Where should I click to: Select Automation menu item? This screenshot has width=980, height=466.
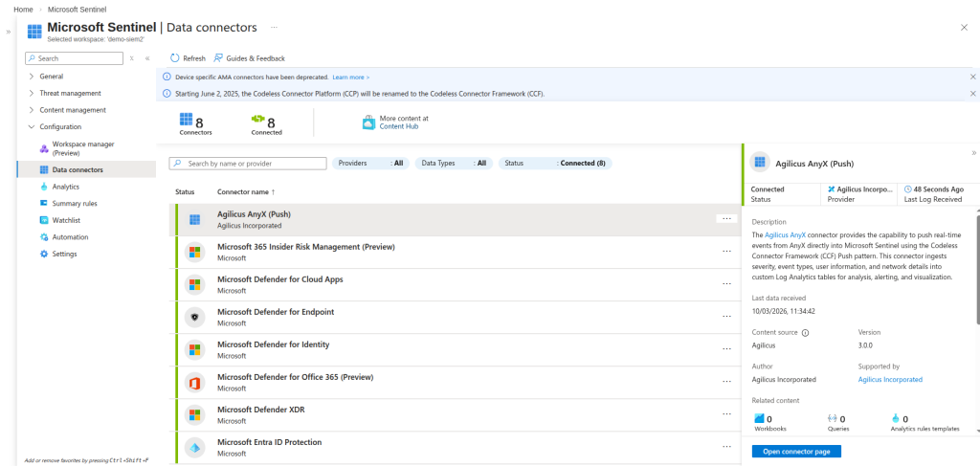point(70,237)
